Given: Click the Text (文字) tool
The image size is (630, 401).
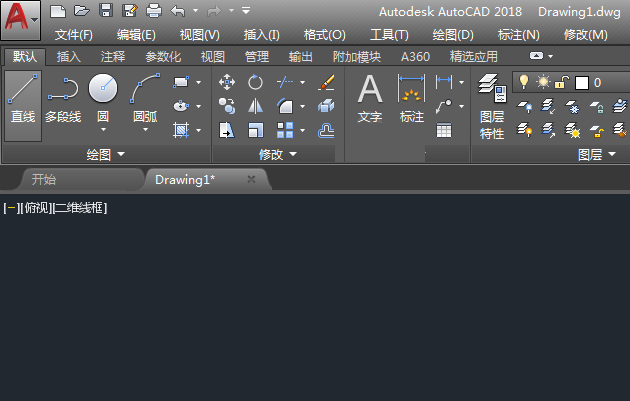Looking at the screenshot, I should (x=370, y=98).
